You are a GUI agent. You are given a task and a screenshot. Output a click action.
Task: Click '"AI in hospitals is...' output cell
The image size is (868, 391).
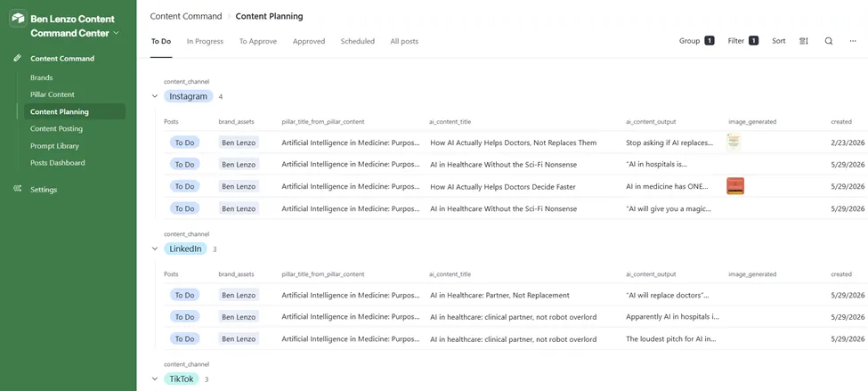click(x=656, y=165)
